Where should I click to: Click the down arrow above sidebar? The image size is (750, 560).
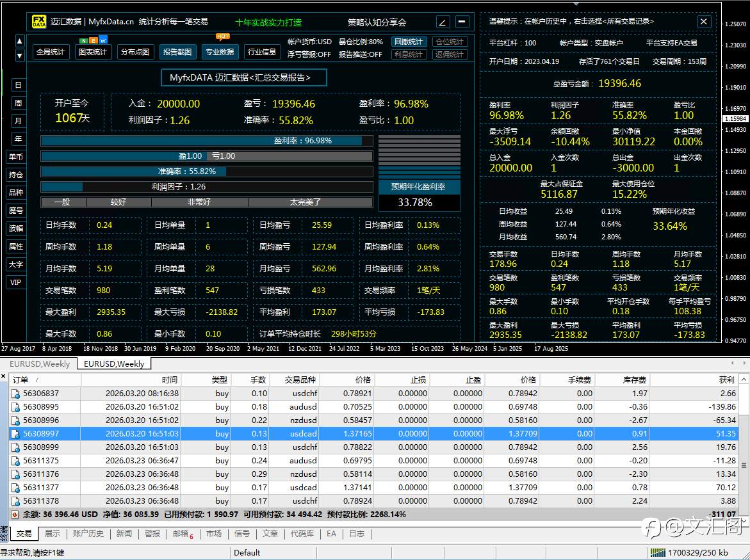pos(20,56)
